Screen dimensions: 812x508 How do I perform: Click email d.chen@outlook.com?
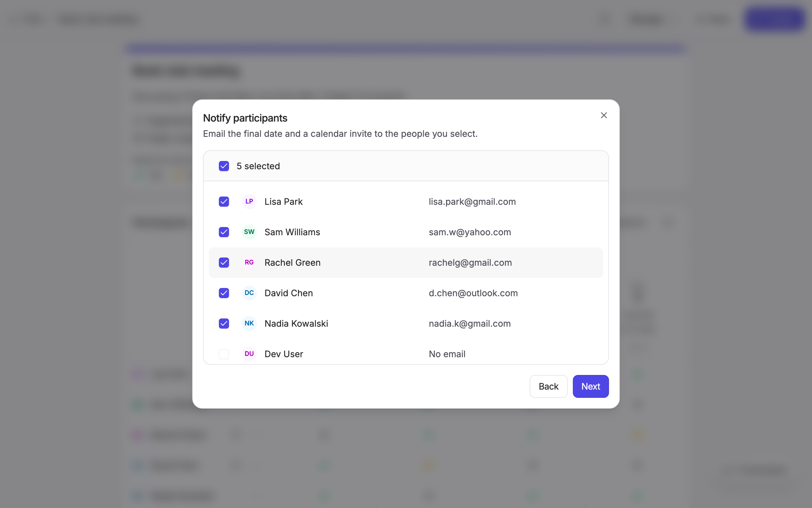tap(473, 293)
